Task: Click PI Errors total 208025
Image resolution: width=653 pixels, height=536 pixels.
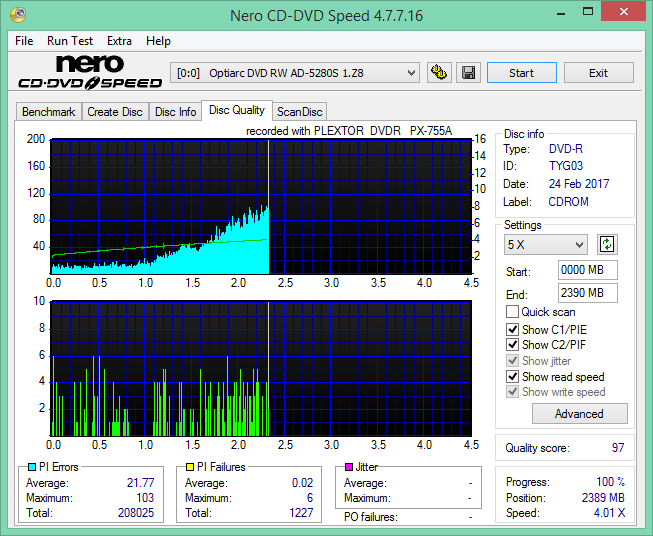Action: 136,512
